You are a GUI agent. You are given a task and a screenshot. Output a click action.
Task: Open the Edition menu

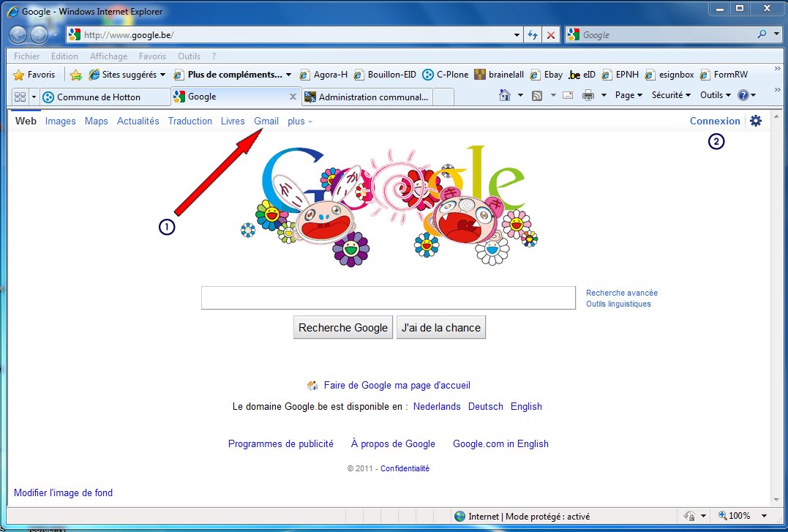point(64,56)
